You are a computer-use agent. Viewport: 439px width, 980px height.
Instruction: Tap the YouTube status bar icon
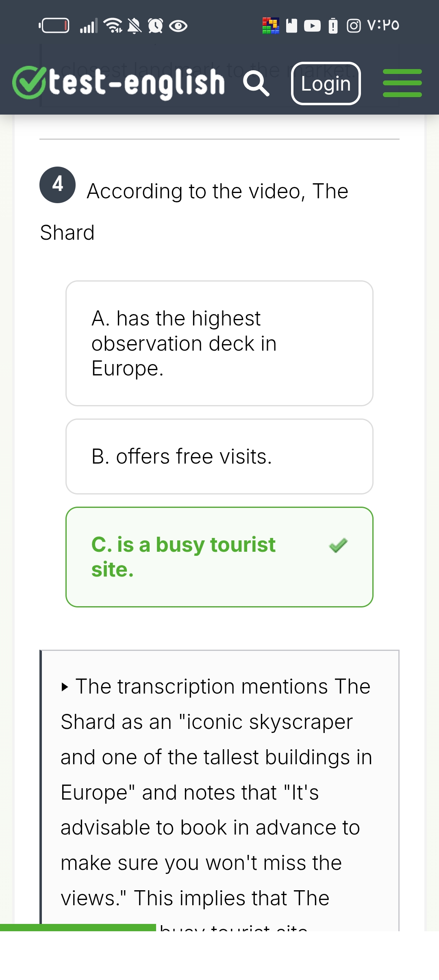(x=312, y=26)
